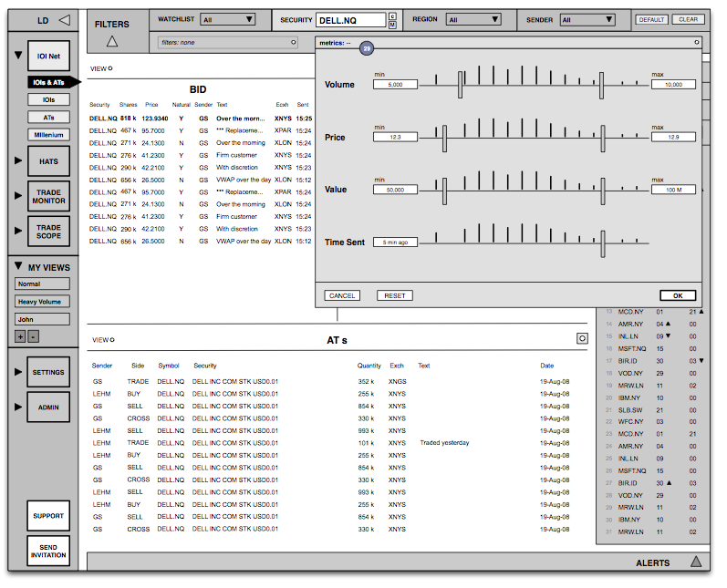Toggle the circle in the filters: none bar

[x=293, y=42]
